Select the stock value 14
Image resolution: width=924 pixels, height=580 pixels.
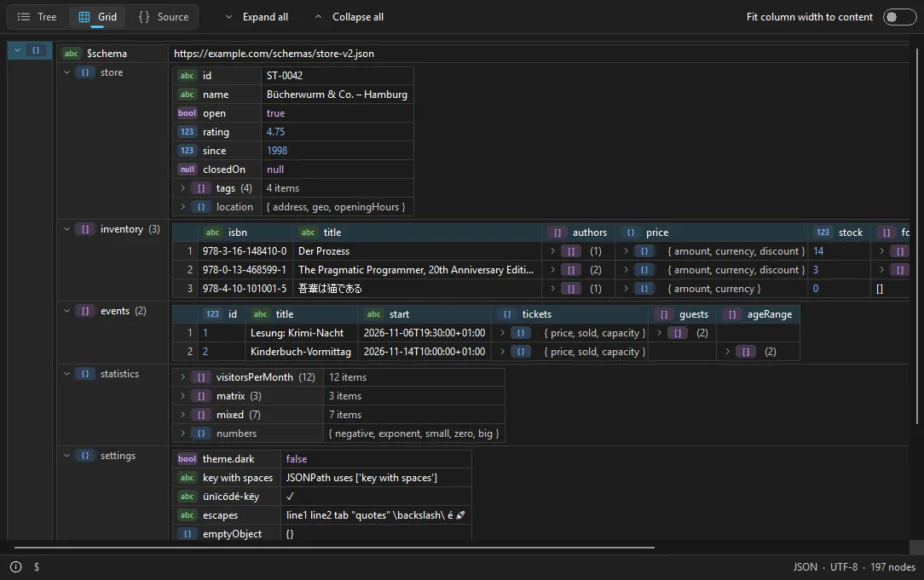point(839,251)
